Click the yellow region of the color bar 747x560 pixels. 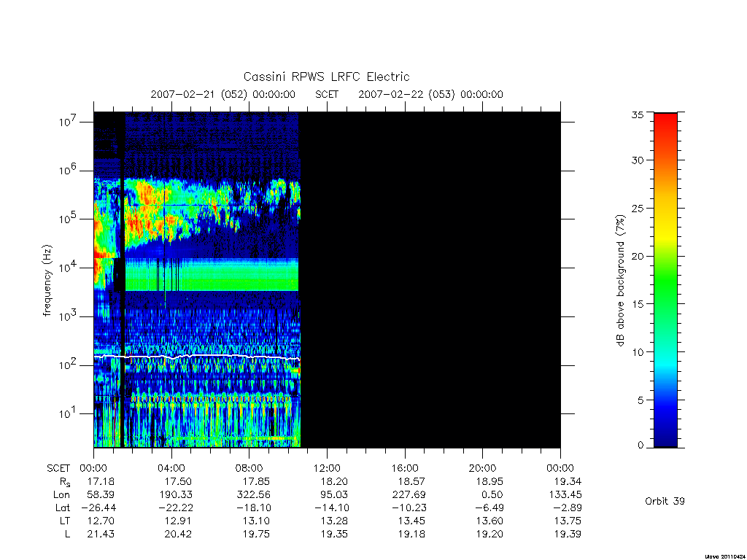coord(665,233)
